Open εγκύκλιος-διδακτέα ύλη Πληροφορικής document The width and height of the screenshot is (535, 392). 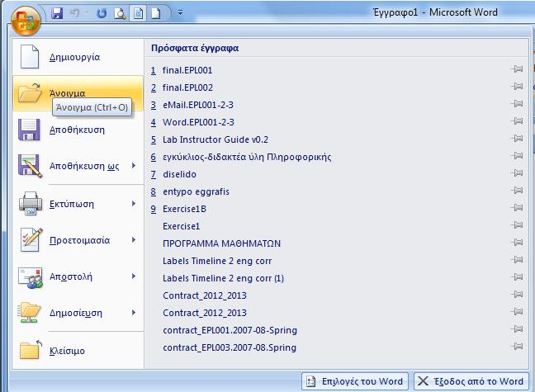point(247,157)
